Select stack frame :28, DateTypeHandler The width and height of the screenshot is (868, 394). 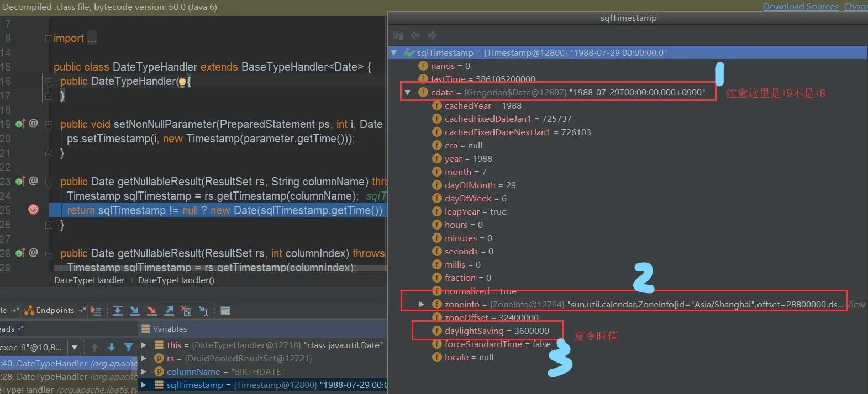click(x=69, y=376)
